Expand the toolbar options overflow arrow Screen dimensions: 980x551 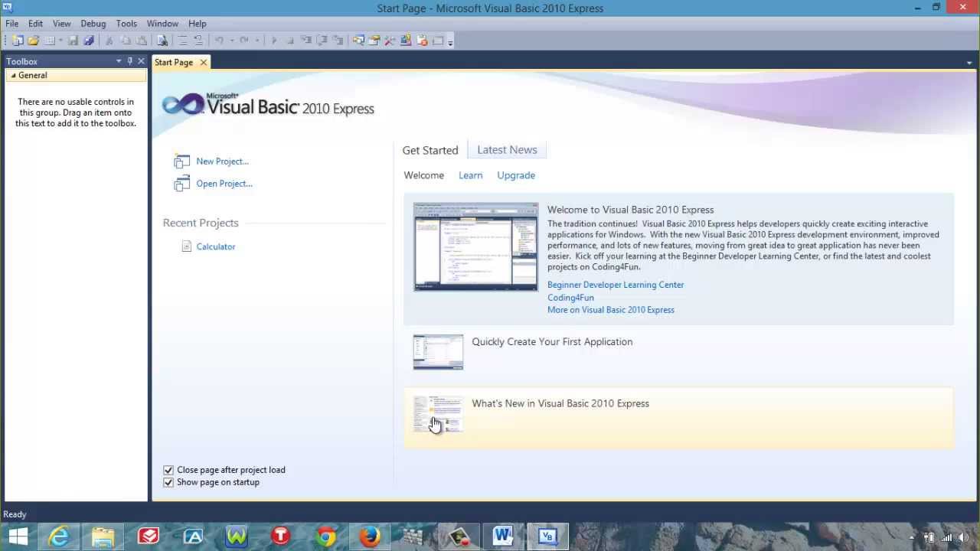click(x=450, y=41)
